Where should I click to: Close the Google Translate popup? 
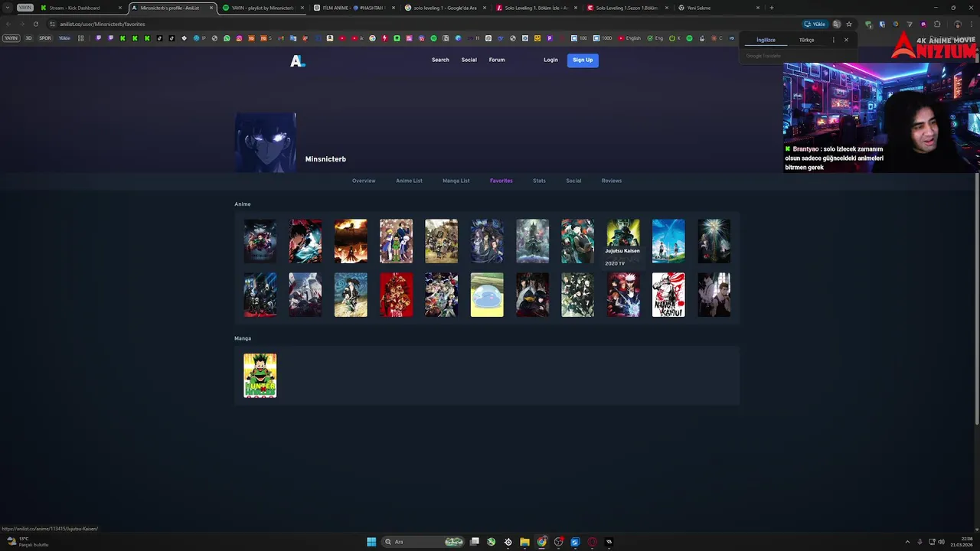tap(846, 40)
